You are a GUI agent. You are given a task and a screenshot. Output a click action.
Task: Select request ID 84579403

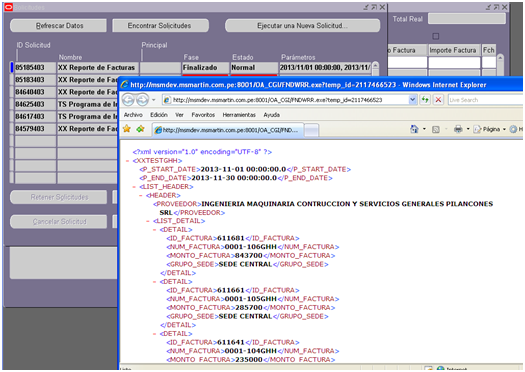tap(35, 129)
